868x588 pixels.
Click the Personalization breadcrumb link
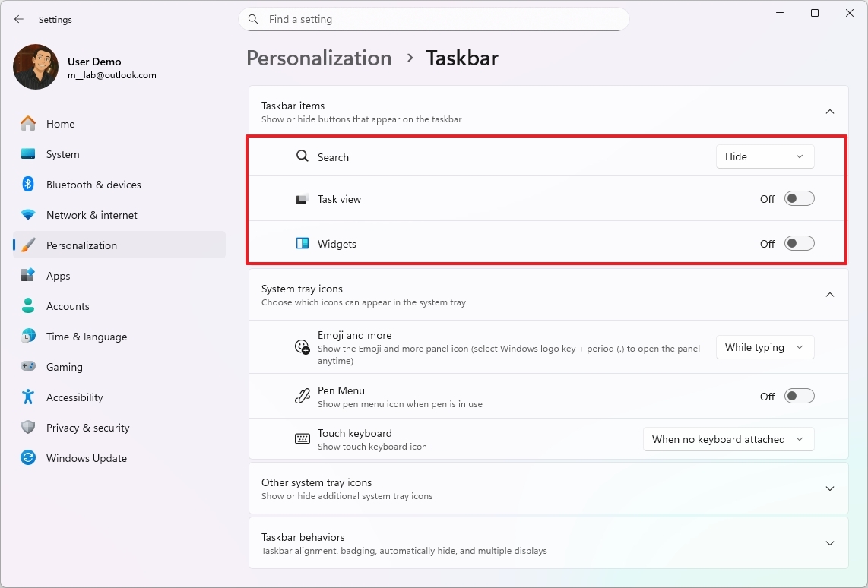pyautogui.click(x=318, y=58)
